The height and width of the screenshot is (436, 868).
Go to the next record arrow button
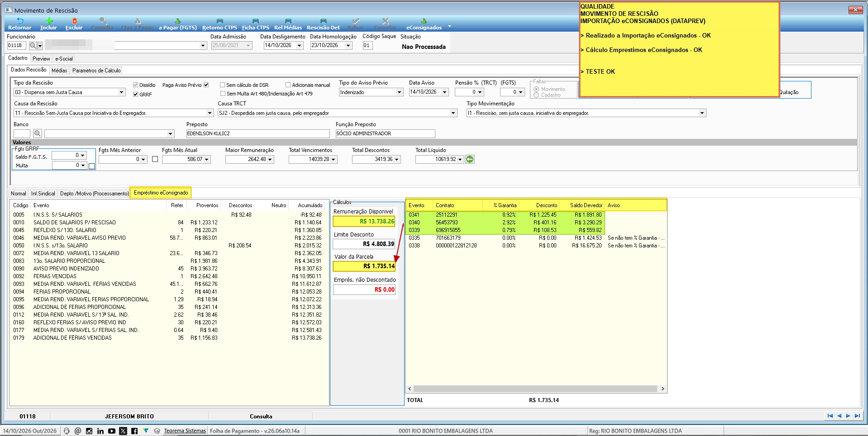(848, 416)
